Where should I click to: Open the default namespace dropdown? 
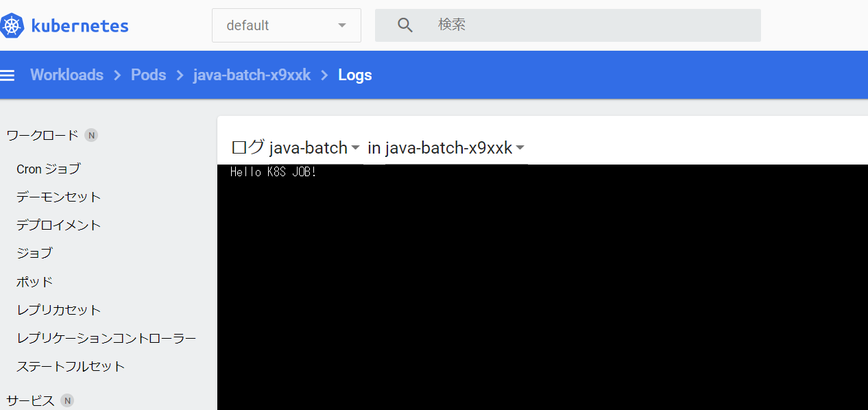286,25
